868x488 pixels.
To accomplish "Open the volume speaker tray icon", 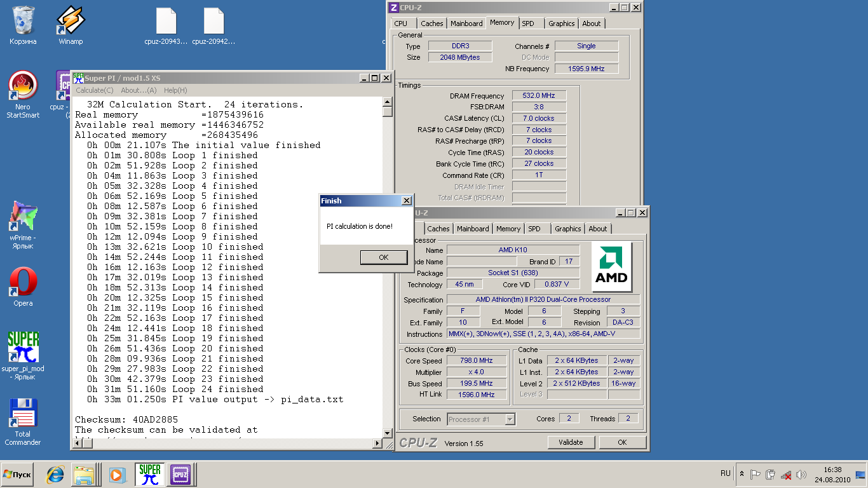I will pyautogui.click(x=801, y=474).
